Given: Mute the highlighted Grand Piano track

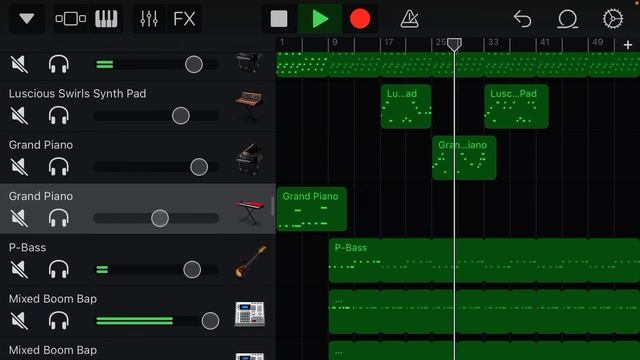Looking at the screenshot, I should click(19, 218).
